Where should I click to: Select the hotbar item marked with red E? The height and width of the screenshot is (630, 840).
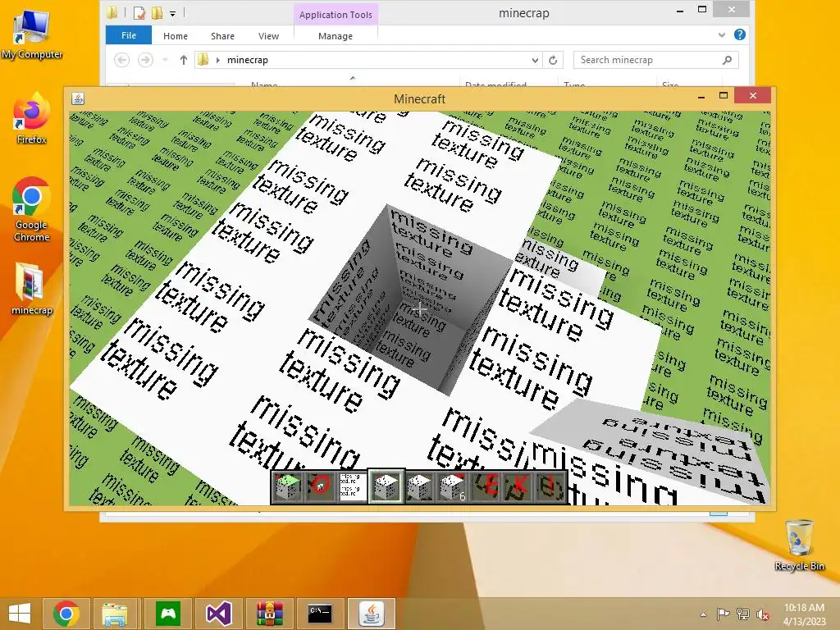(486, 486)
